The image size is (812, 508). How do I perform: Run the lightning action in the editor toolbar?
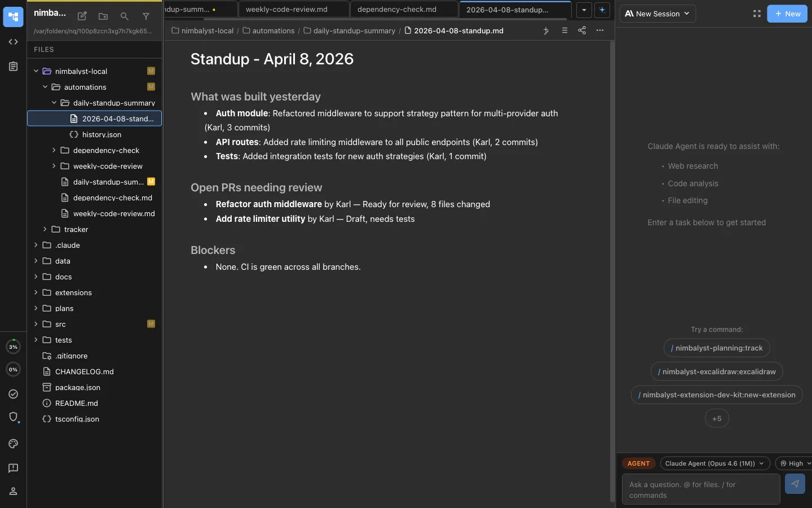pos(546,31)
